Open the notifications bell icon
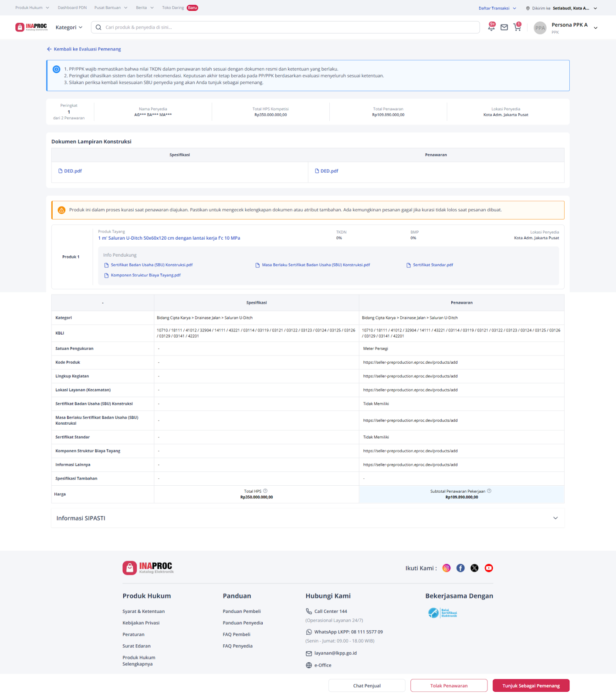 point(491,27)
